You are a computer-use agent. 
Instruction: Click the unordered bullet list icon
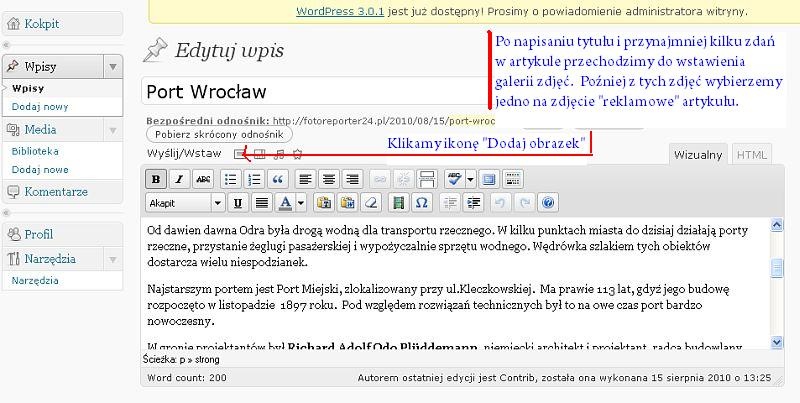click(230, 179)
